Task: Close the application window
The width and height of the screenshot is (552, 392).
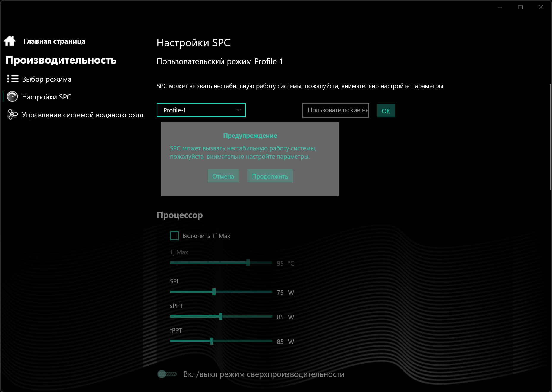Action: [x=541, y=7]
